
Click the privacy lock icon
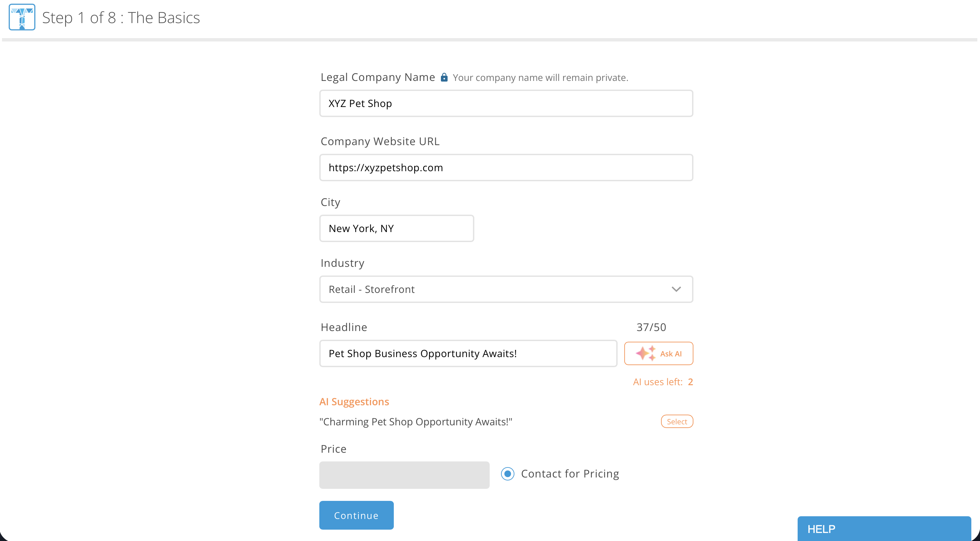(x=444, y=77)
